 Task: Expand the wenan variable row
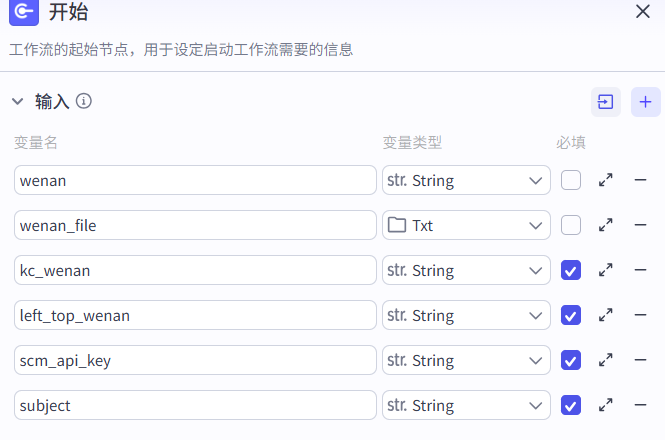(x=605, y=180)
